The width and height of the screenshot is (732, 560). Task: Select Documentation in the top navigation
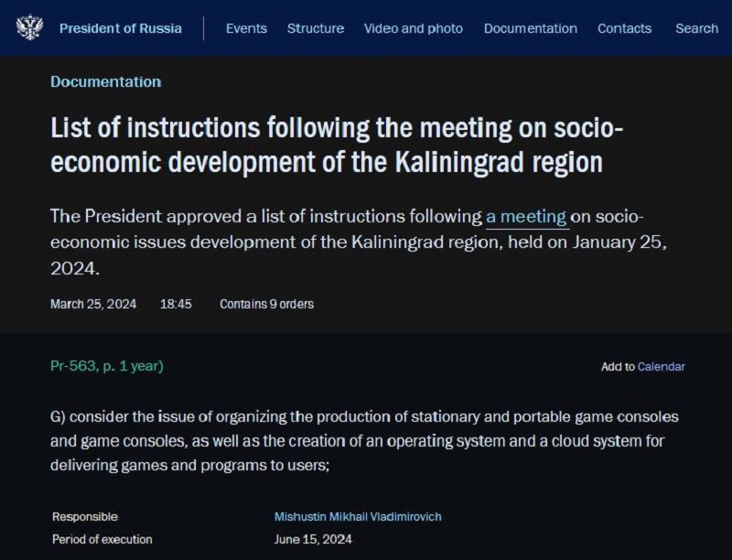click(x=531, y=28)
